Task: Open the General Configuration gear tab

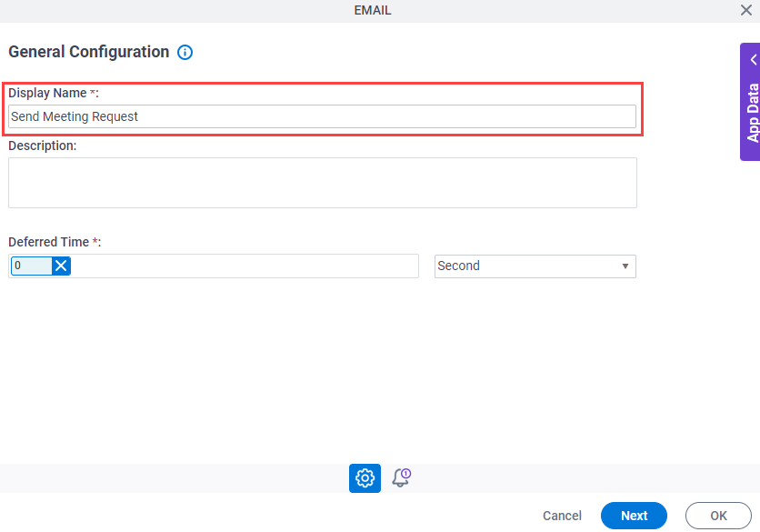Action: tap(365, 478)
